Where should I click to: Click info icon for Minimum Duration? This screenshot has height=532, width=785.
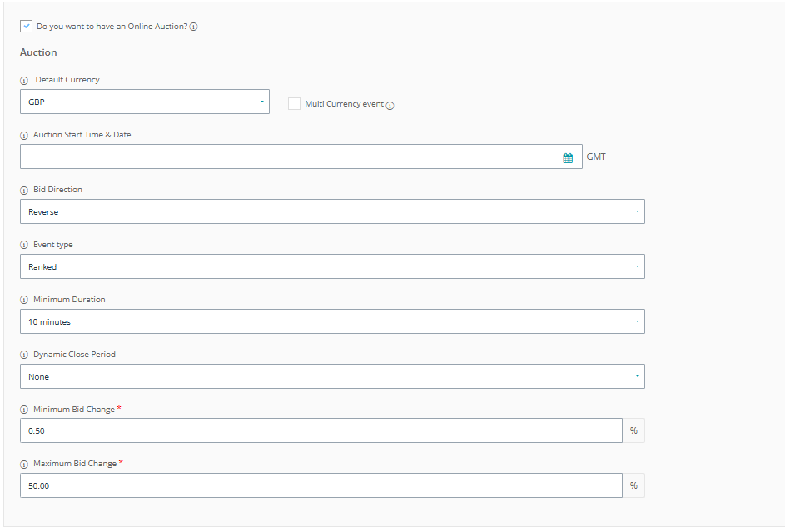click(24, 300)
